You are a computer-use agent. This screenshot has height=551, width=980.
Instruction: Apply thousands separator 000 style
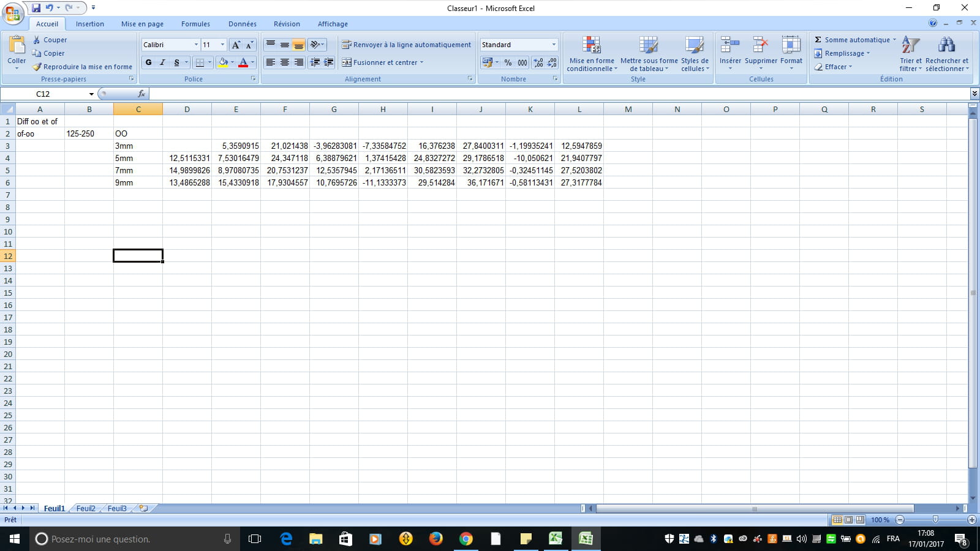tap(522, 62)
